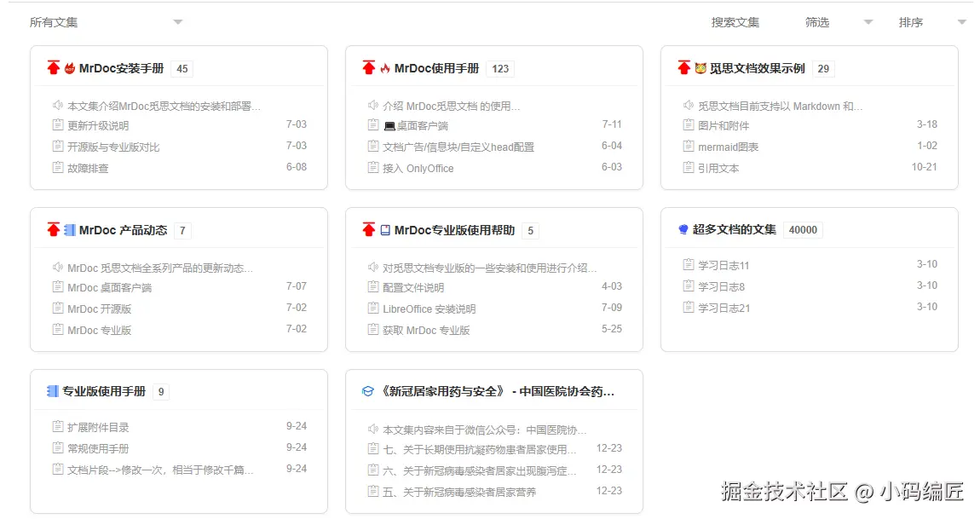Click the red pin icon beside MrDoc 产品动态

coord(54,229)
